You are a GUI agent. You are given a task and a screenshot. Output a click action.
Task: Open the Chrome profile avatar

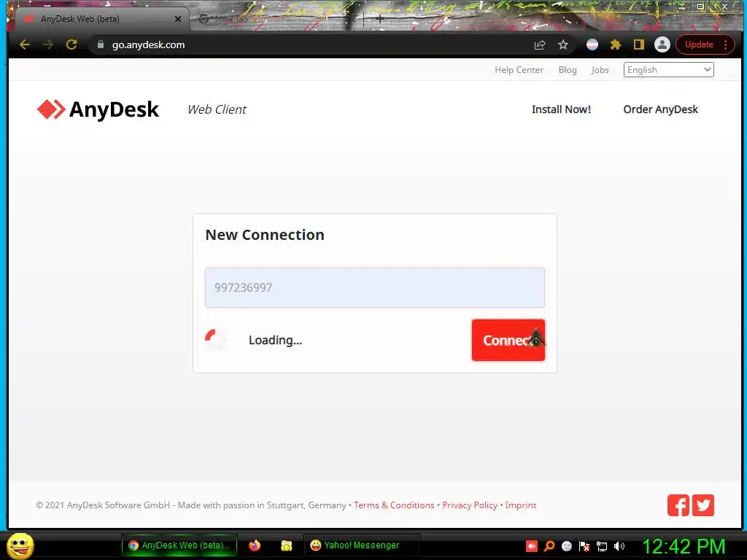click(662, 44)
